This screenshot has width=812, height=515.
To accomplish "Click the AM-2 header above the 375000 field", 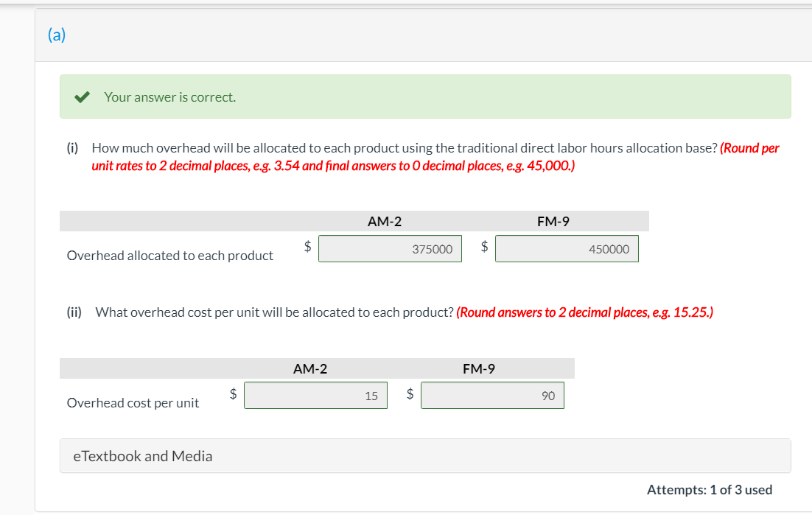I will (x=384, y=221).
